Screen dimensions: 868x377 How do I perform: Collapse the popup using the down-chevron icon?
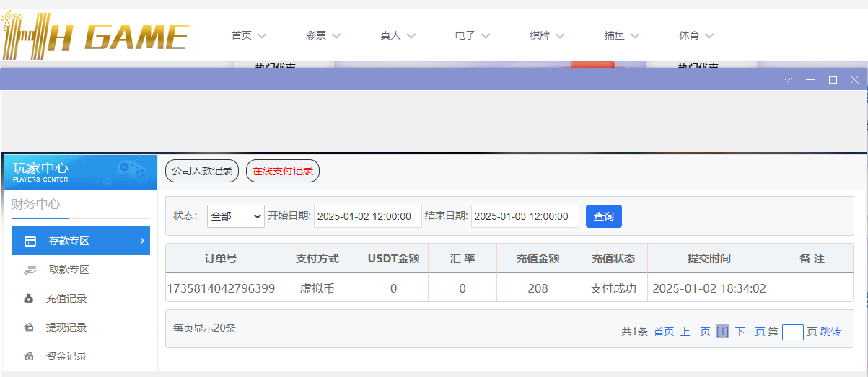[x=788, y=80]
